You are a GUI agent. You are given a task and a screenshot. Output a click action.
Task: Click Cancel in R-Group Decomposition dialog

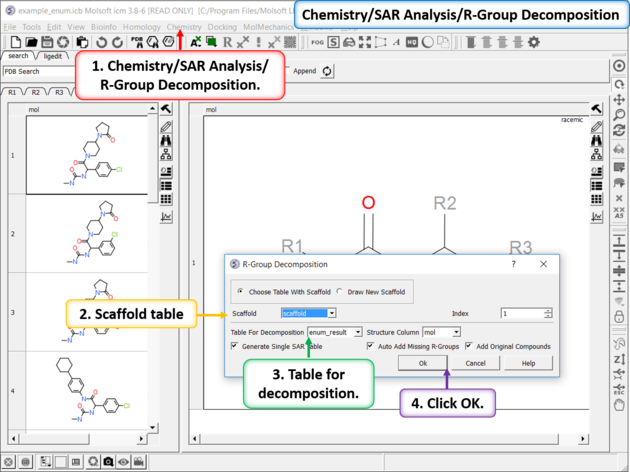pyautogui.click(x=475, y=363)
